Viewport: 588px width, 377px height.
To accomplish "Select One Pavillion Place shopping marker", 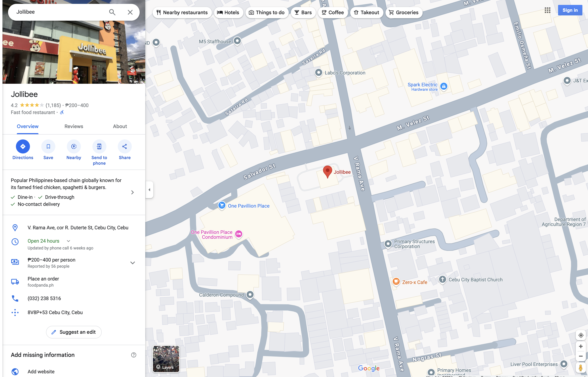I will coord(222,206).
